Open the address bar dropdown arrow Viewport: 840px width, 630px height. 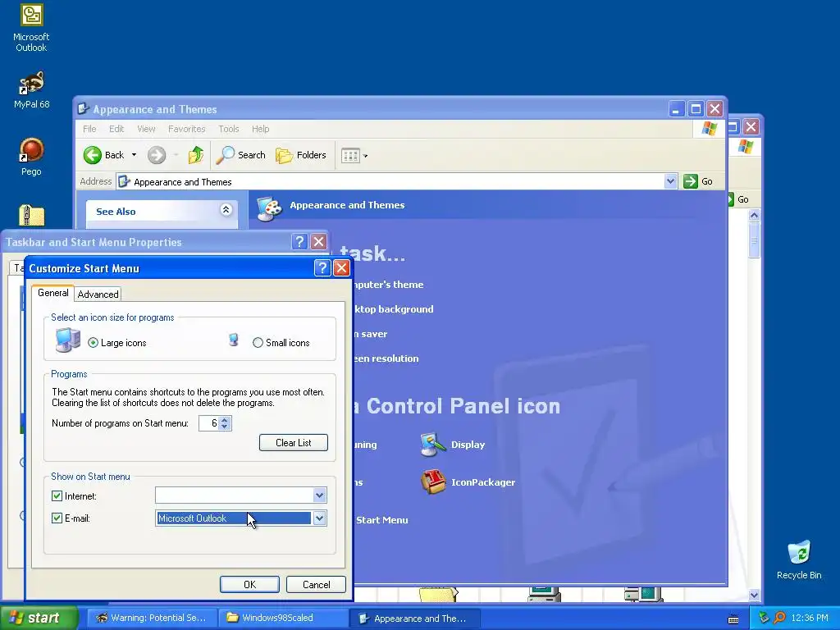tap(670, 181)
